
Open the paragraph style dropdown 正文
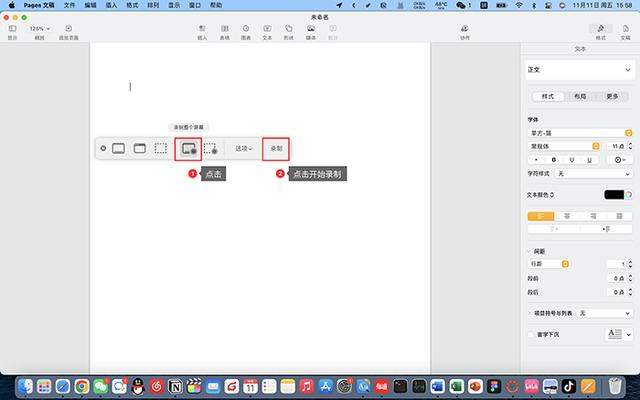point(580,70)
